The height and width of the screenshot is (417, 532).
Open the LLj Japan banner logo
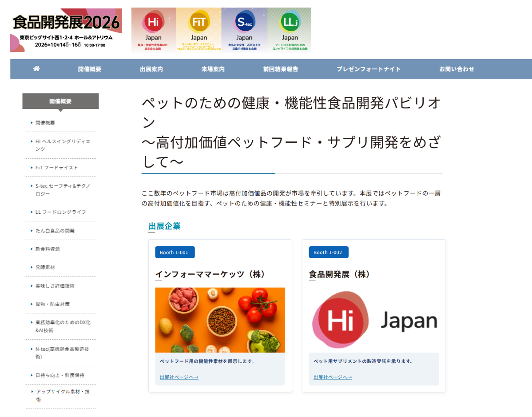[290, 29]
